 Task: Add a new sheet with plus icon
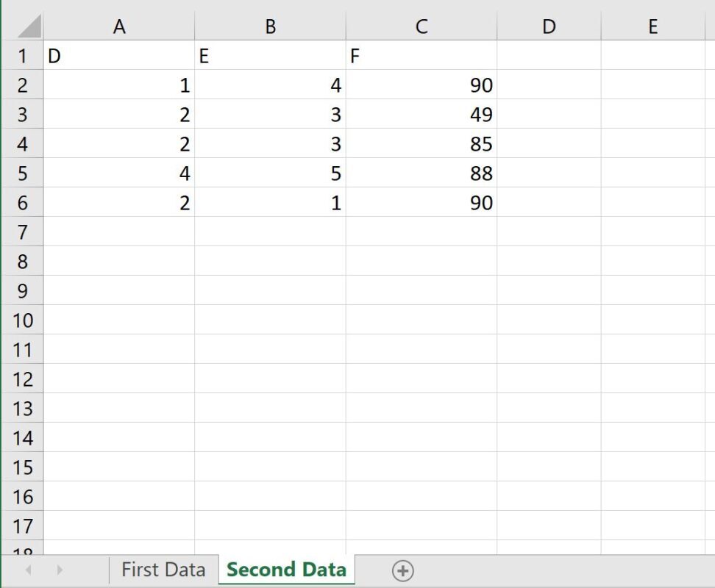click(x=402, y=570)
